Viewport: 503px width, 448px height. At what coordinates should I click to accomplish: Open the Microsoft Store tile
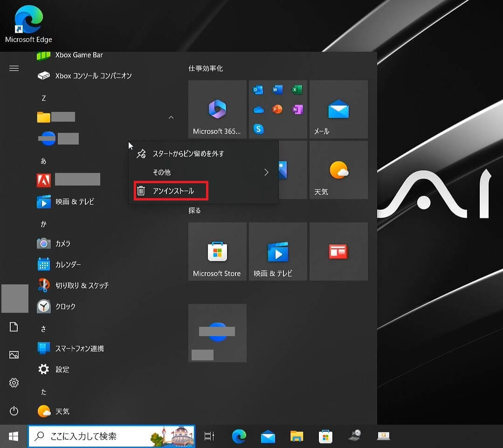pos(217,251)
